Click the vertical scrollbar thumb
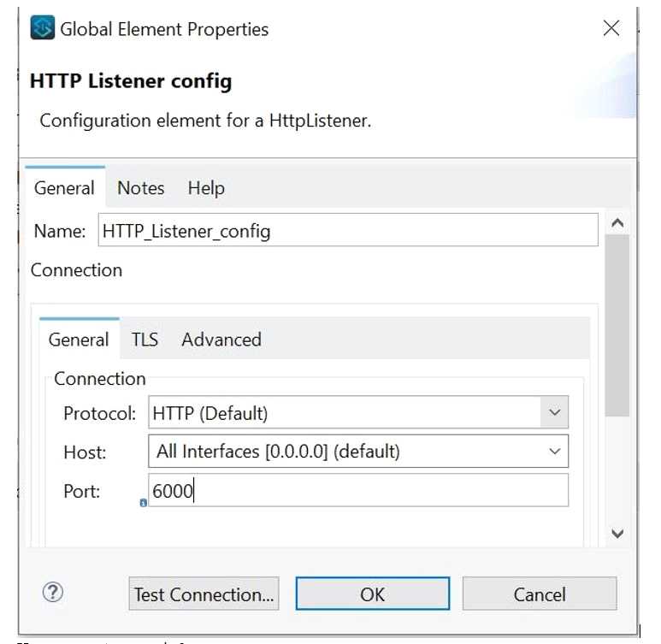This screenshot has width=661, height=644. [x=617, y=326]
